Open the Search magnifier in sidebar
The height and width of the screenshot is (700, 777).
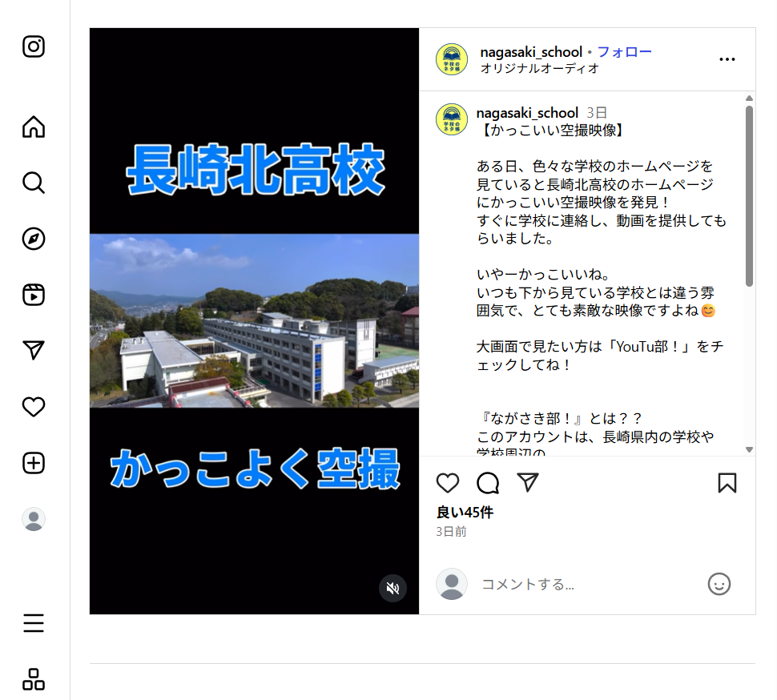tap(34, 183)
